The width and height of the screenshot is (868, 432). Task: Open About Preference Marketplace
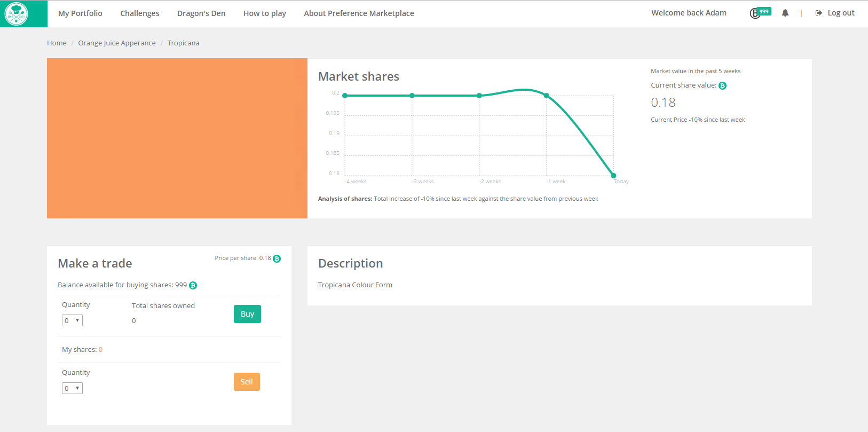point(359,13)
